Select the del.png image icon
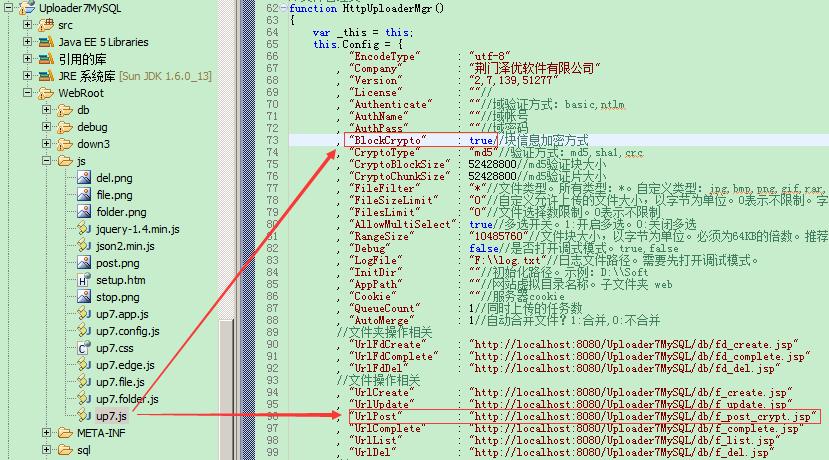The width and height of the screenshot is (829, 460). coord(84,178)
